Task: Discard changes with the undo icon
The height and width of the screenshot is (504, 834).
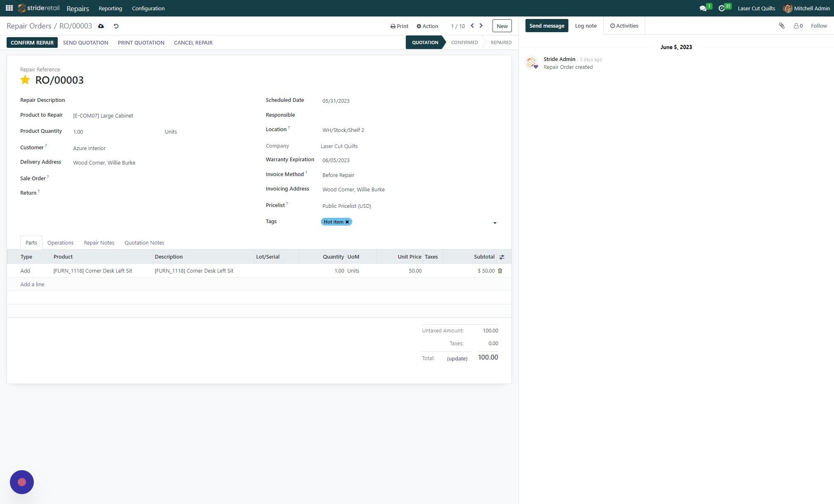Action: click(x=115, y=26)
